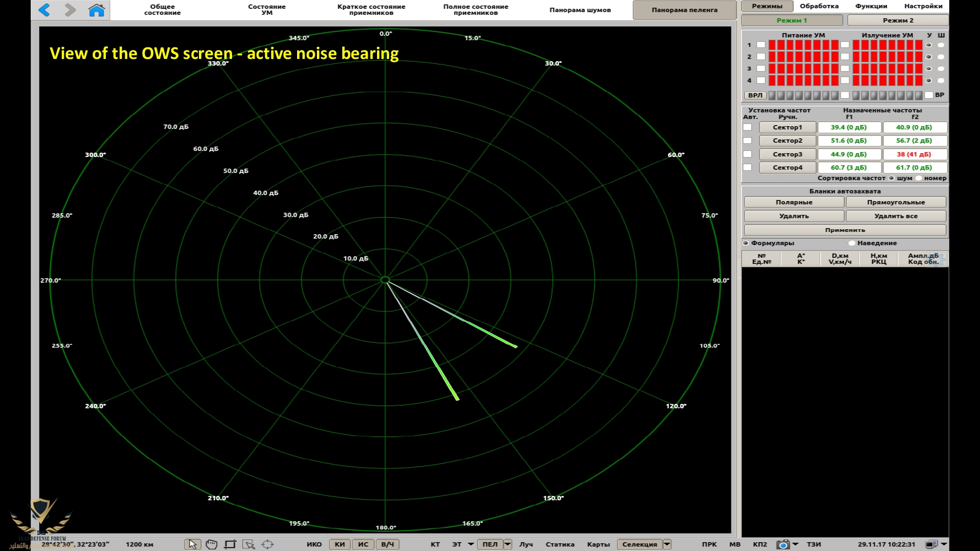The height and width of the screenshot is (551, 980).
Task: Select the rectangle frame tool
Action: tap(230, 544)
